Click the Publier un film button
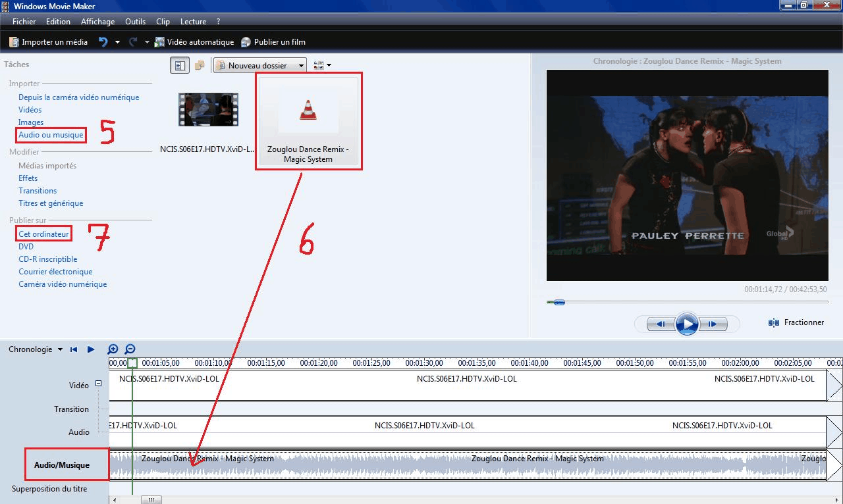The width and height of the screenshot is (843, 504). [273, 41]
